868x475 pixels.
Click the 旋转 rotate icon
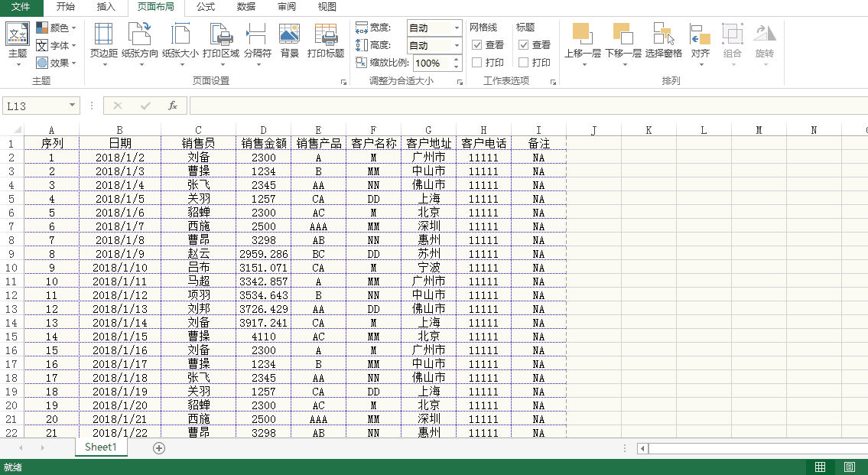pos(765,34)
